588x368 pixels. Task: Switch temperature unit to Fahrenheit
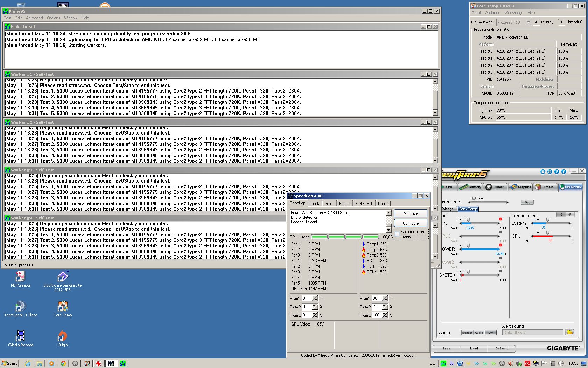click(x=570, y=214)
